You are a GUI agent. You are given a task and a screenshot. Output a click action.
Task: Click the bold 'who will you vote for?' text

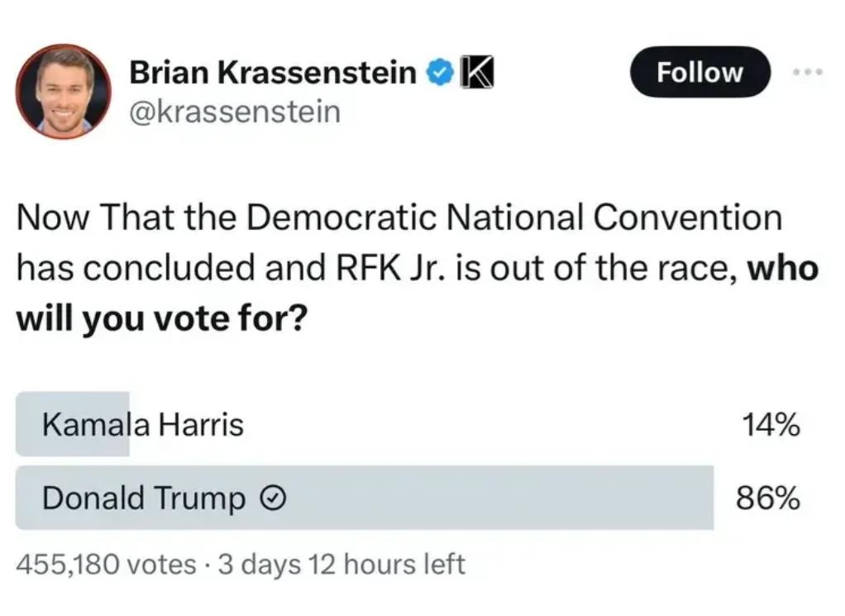pos(418,294)
